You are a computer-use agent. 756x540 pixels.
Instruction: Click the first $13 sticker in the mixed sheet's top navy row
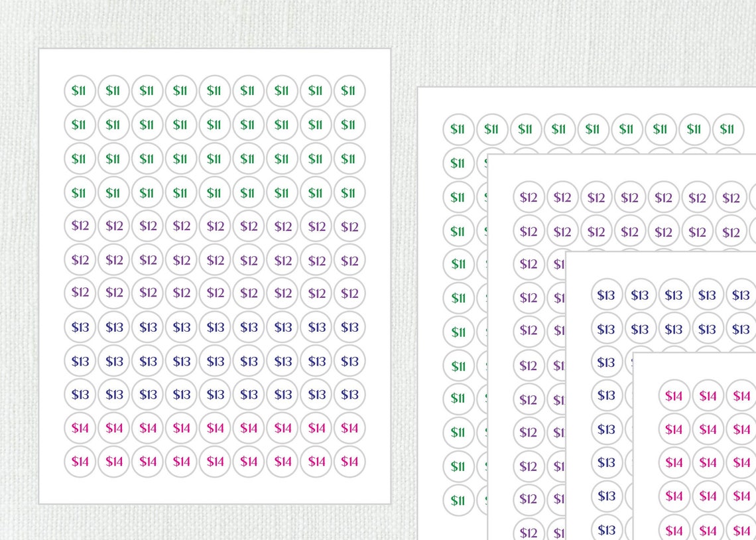(x=80, y=327)
